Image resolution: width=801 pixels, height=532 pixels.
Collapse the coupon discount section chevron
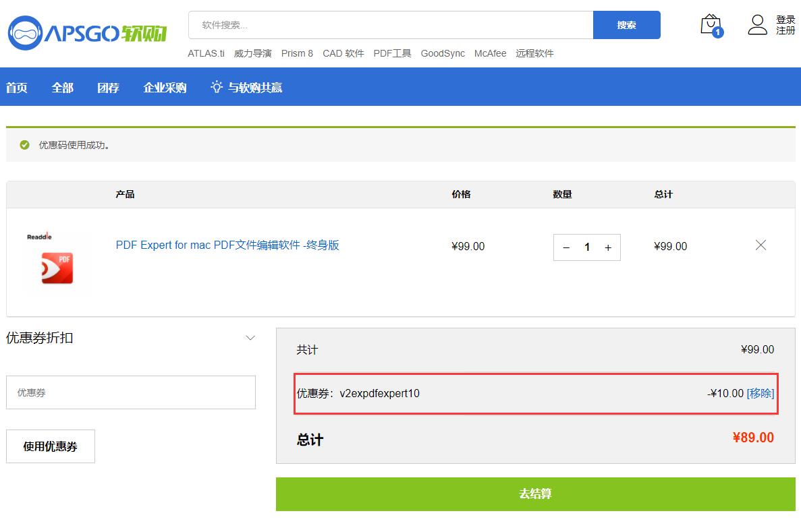click(250, 338)
